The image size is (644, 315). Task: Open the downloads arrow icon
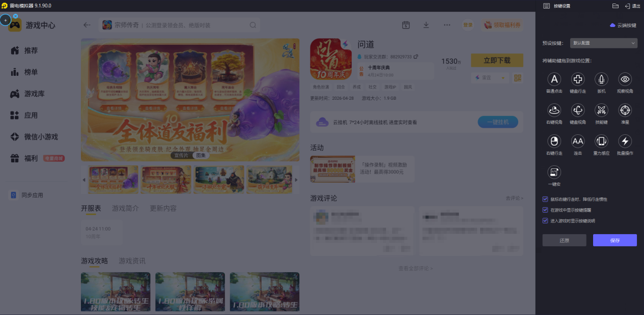coord(426,25)
